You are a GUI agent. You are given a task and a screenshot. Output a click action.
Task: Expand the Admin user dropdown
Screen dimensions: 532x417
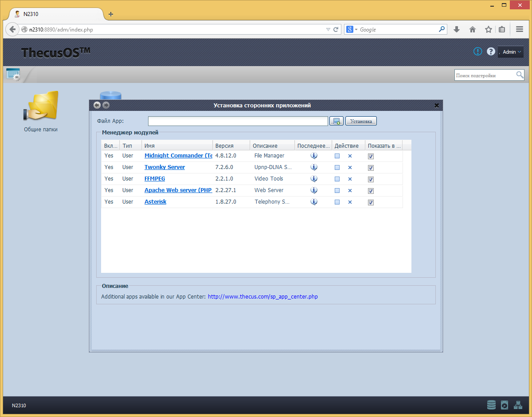coord(511,52)
